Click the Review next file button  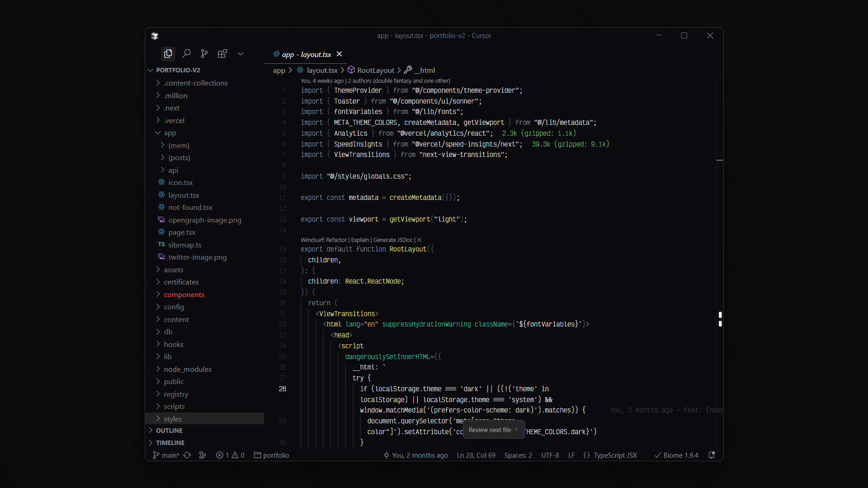click(x=493, y=430)
